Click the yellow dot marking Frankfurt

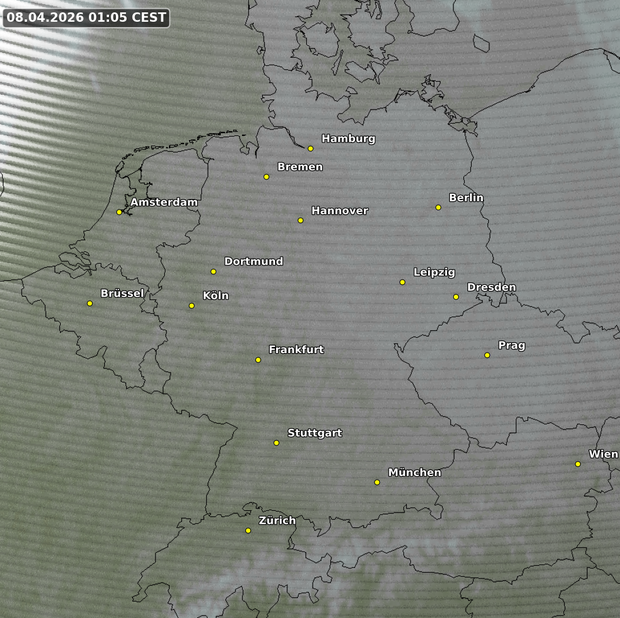[258, 360]
